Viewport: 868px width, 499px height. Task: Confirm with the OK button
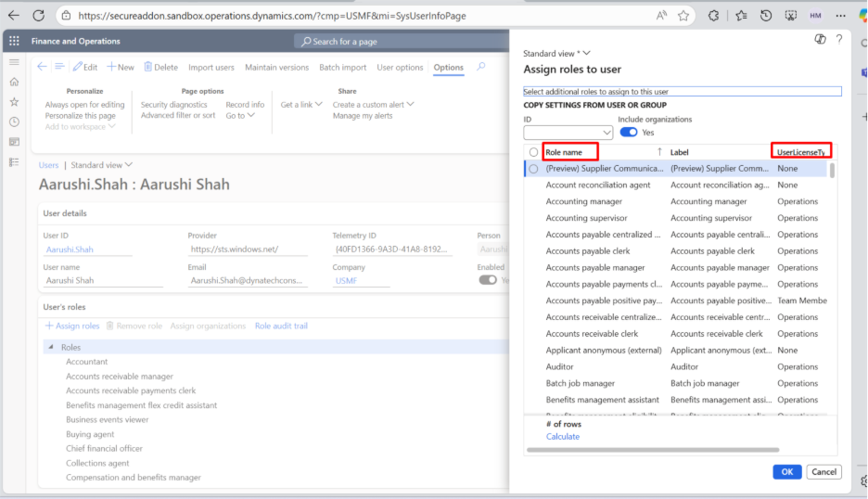786,472
